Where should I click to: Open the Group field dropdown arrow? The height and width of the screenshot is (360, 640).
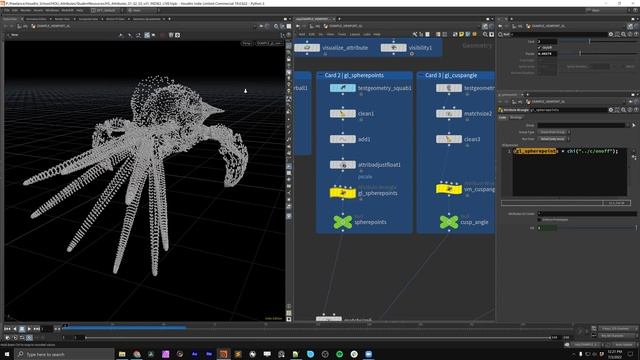[x=628, y=125]
